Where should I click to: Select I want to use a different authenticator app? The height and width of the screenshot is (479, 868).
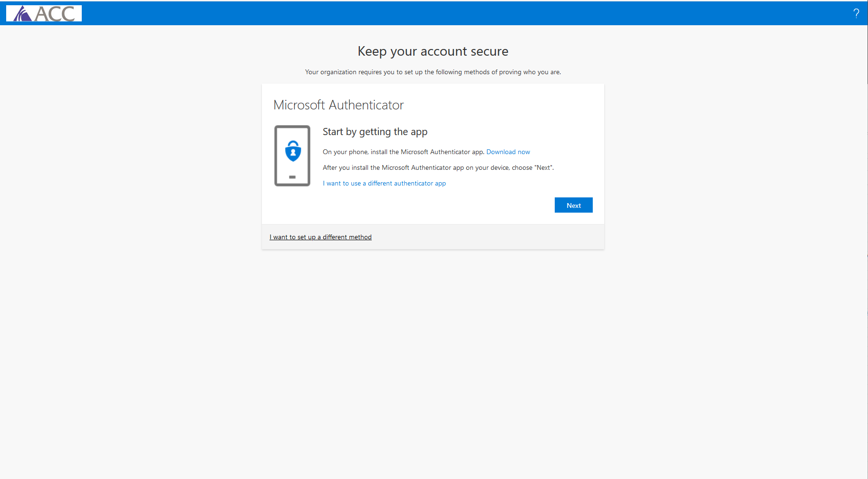coord(384,183)
